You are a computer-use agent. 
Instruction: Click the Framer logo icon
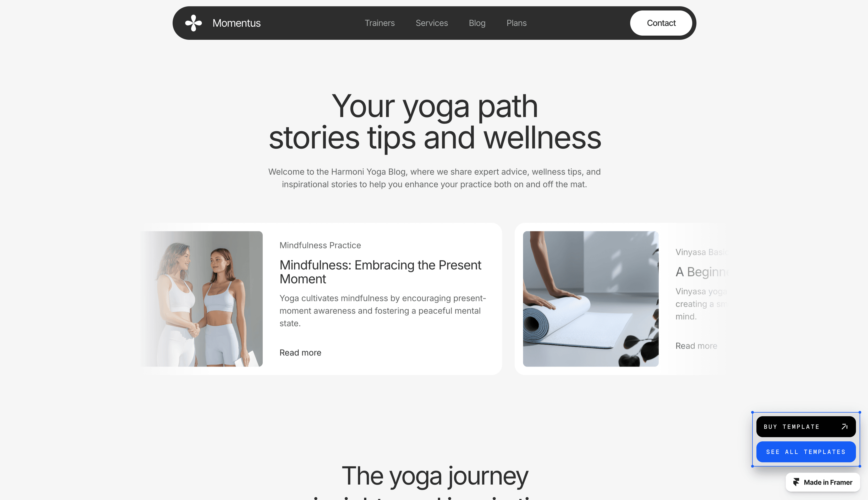796,482
